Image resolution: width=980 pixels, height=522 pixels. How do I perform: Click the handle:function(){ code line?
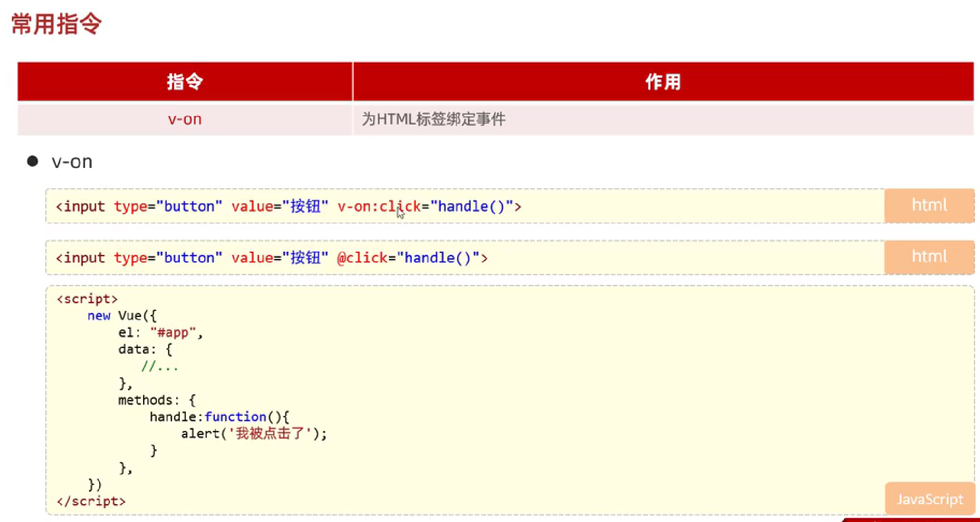(x=219, y=417)
